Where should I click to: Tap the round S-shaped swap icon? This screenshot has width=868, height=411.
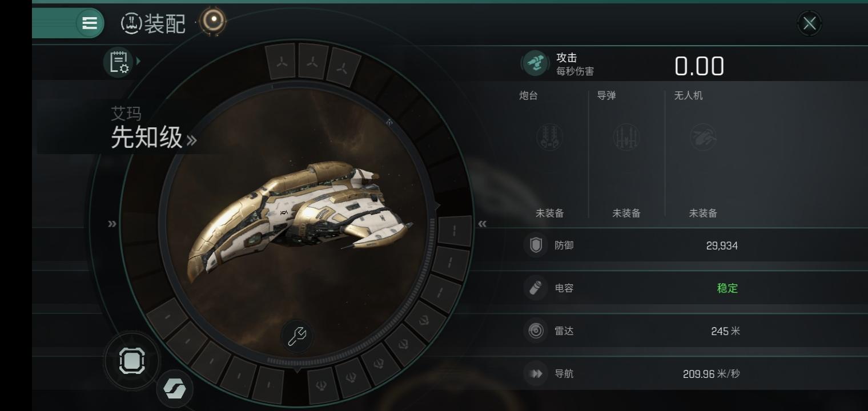[x=175, y=389]
